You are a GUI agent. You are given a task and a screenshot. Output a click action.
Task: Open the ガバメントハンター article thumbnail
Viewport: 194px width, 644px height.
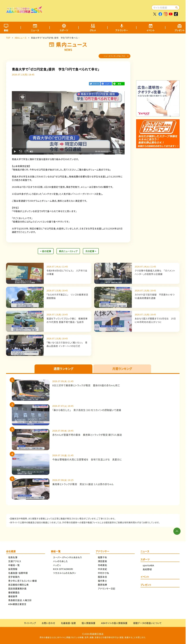(113, 273)
